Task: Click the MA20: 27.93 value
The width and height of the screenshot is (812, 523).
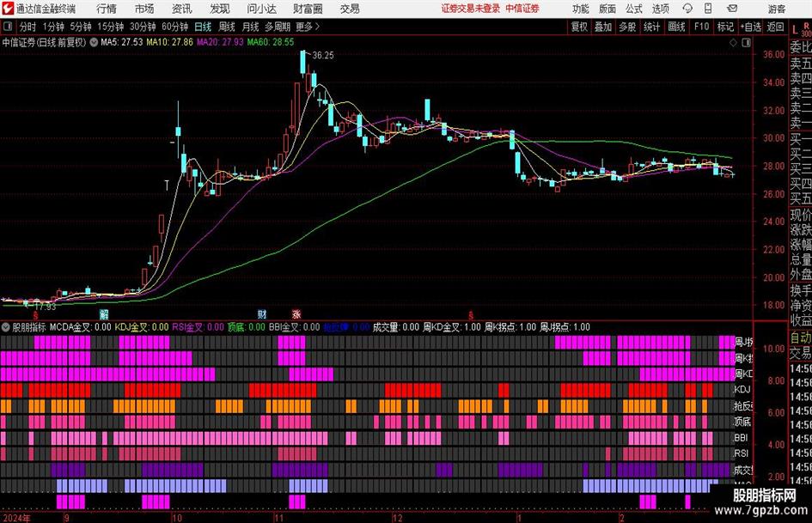Action: click(220, 42)
